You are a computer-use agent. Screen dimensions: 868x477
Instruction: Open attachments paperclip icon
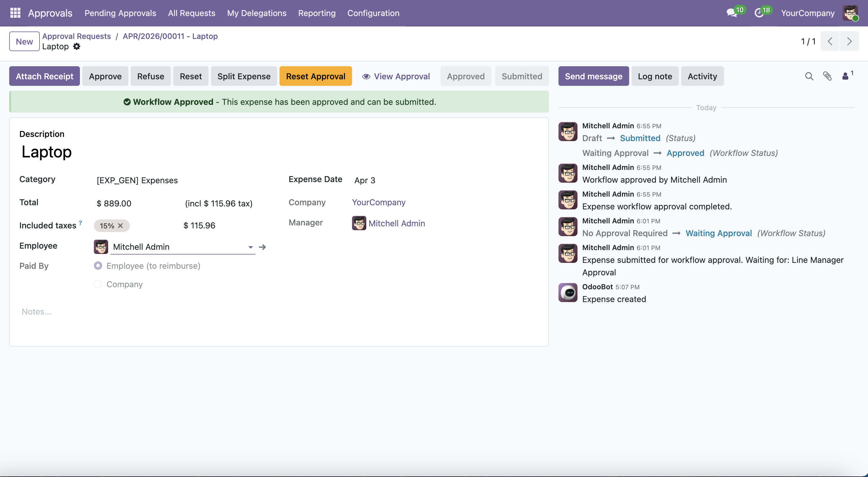click(x=828, y=76)
